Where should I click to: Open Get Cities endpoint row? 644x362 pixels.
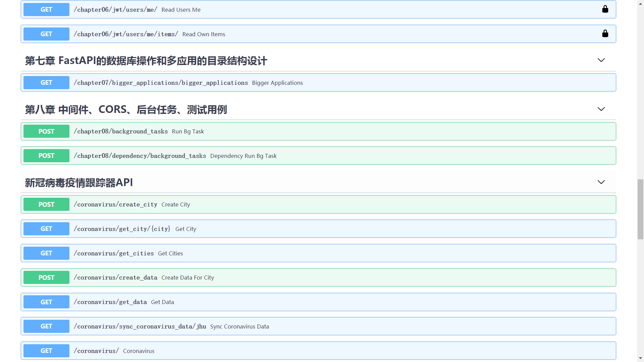(x=170, y=253)
